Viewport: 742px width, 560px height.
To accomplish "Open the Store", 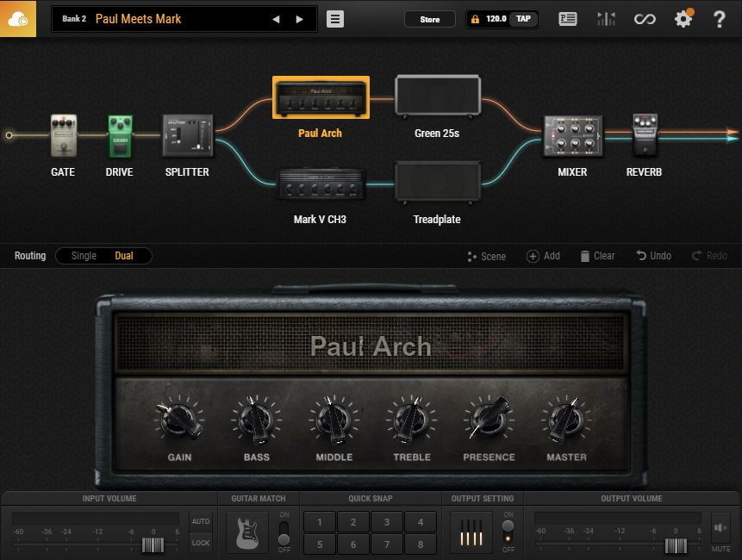I will (x=430, y=20).
